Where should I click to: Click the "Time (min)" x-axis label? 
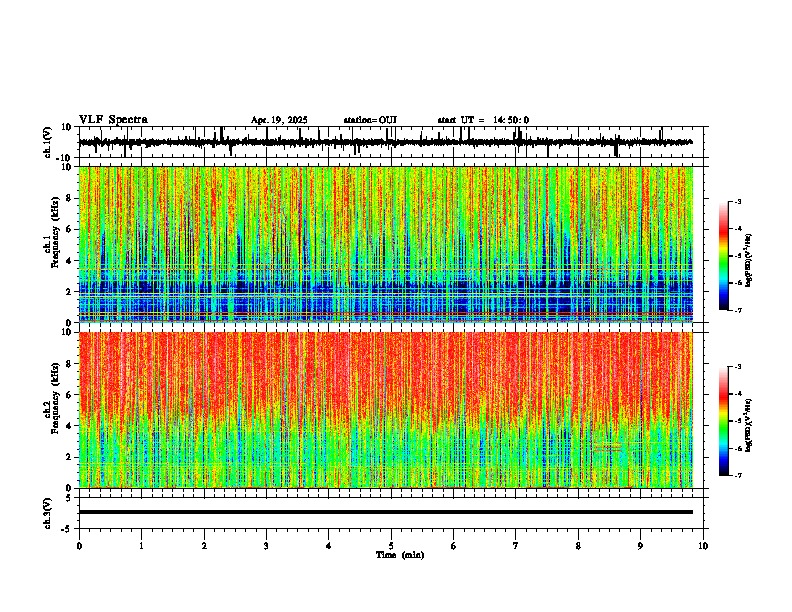pyautogui.click(x=400, y=555)
